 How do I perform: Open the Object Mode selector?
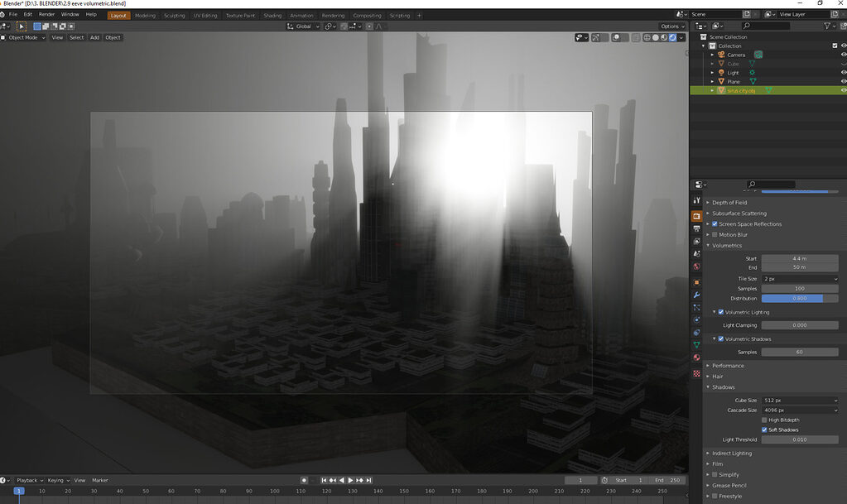(x=25, y=37)
